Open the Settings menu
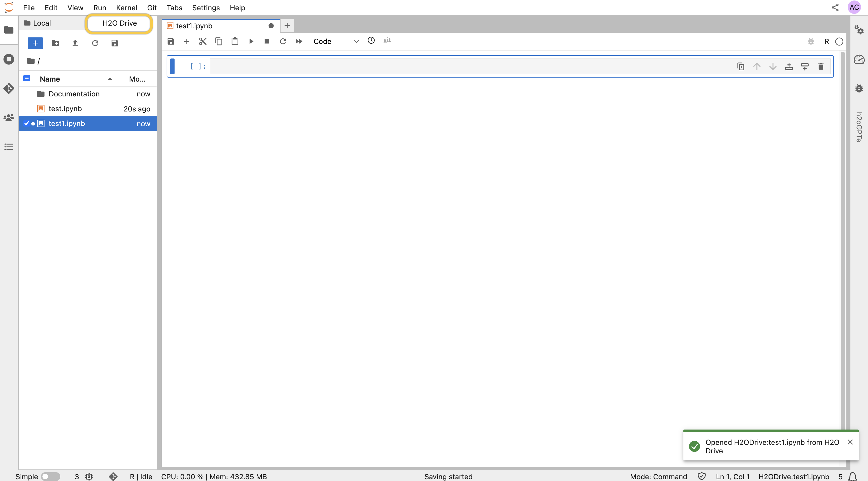Screen dimensions: 868x481 pyautogui.click(x=206, y=8)
